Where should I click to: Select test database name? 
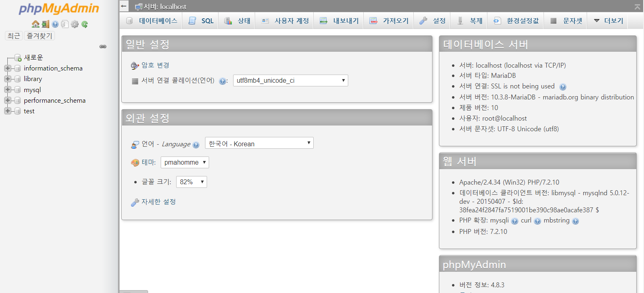point(29,111)
